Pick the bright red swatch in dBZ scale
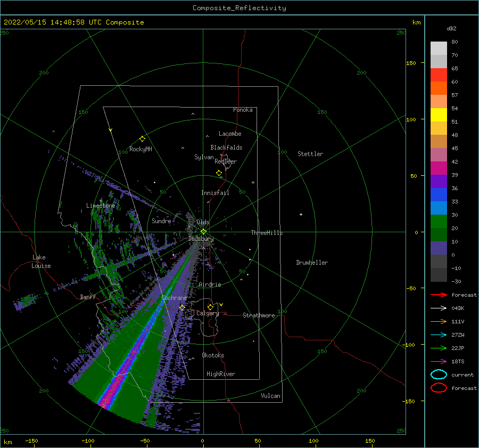The height and width of the screenshot is (448, 479). point(439,75)
